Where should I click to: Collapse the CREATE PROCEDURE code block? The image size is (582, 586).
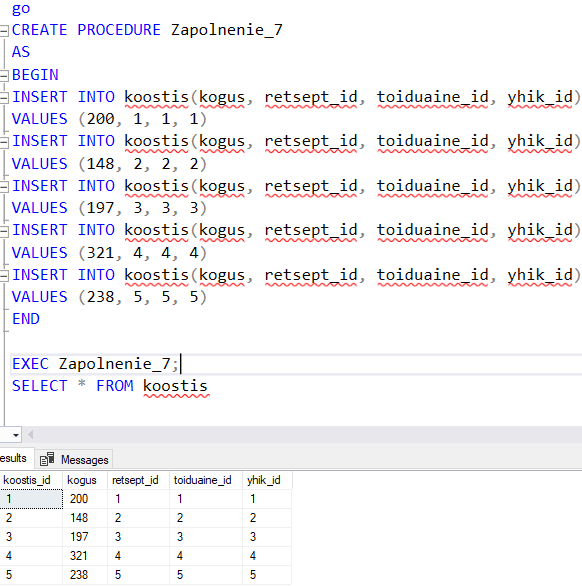[x=4, y=30]
